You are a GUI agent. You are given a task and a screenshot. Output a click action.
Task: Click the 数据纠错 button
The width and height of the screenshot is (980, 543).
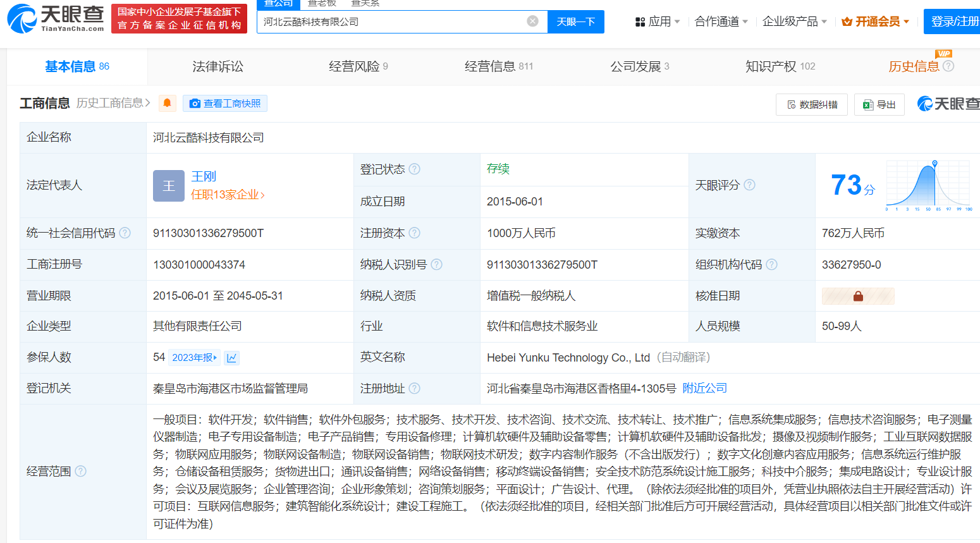pyautogui.click(x=812, y=104)
